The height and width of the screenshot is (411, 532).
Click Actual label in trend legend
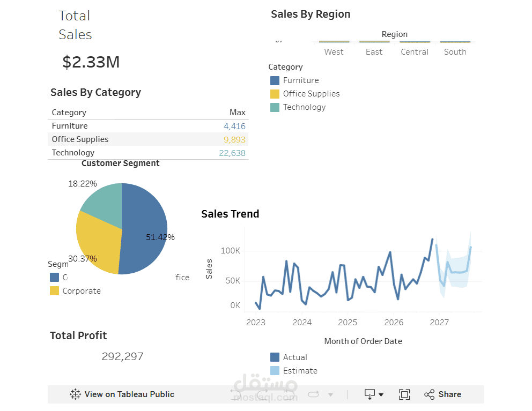[x=295, y=357]
